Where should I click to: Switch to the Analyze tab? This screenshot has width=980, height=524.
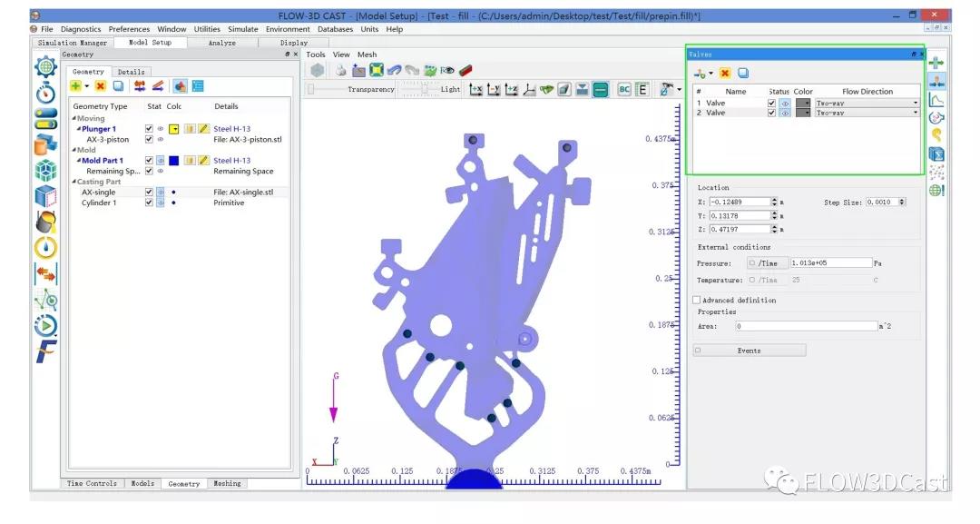221,43
